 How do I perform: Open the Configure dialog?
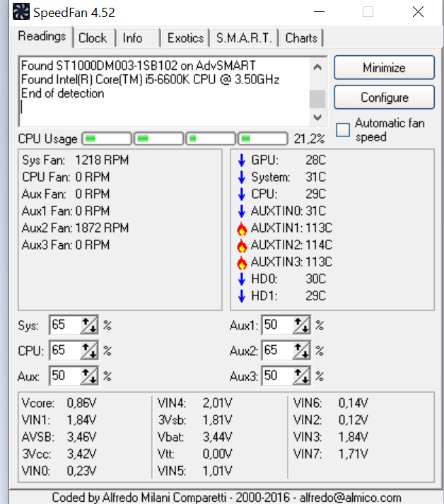click(384, 97)
